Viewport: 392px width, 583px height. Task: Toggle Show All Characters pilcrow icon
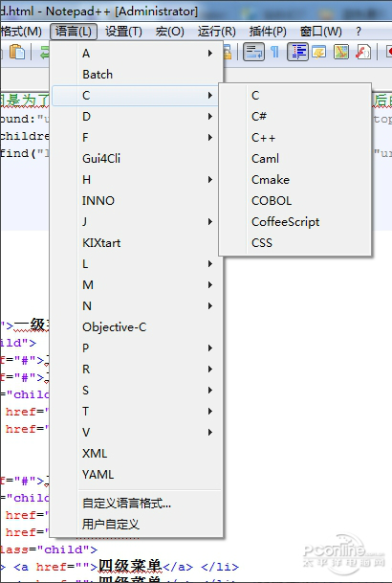[274, 52]
